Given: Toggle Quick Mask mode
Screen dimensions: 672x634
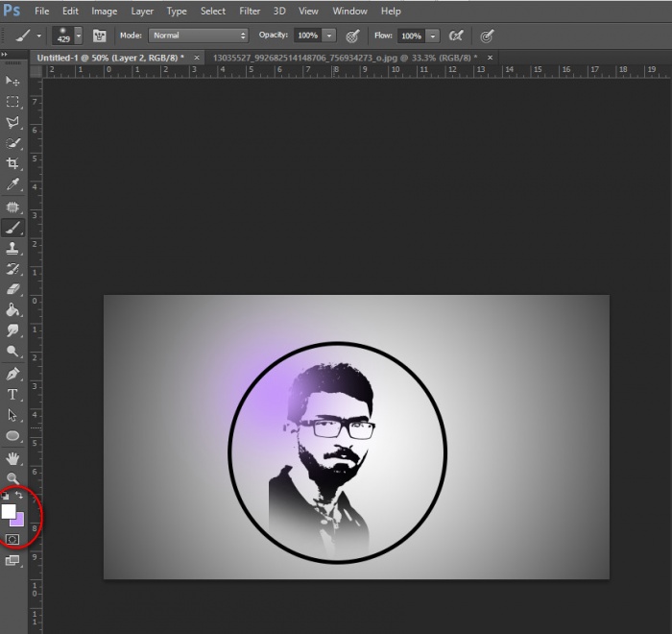Looking at the screenshot, I should coord(12,540).
